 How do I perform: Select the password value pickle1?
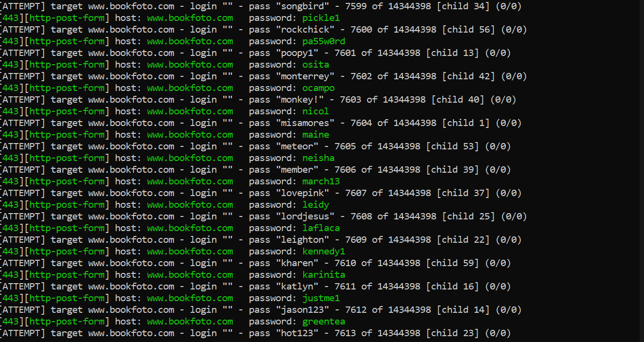[321, 18]
